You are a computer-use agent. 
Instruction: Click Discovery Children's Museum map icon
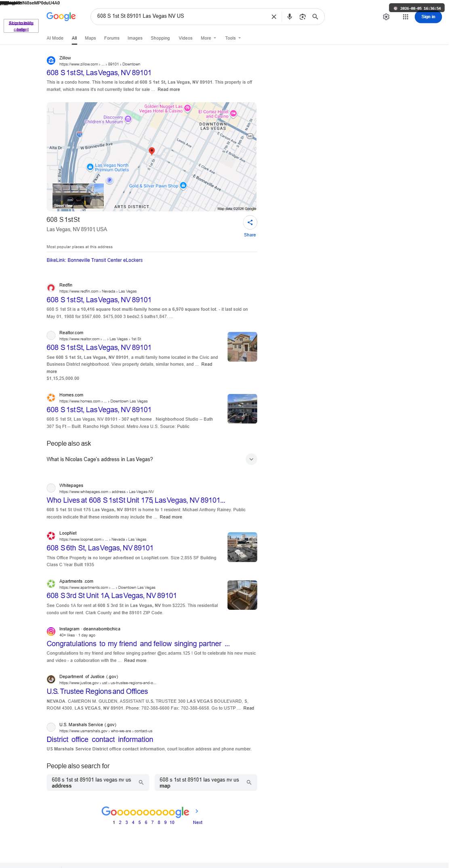click(128, 119)
